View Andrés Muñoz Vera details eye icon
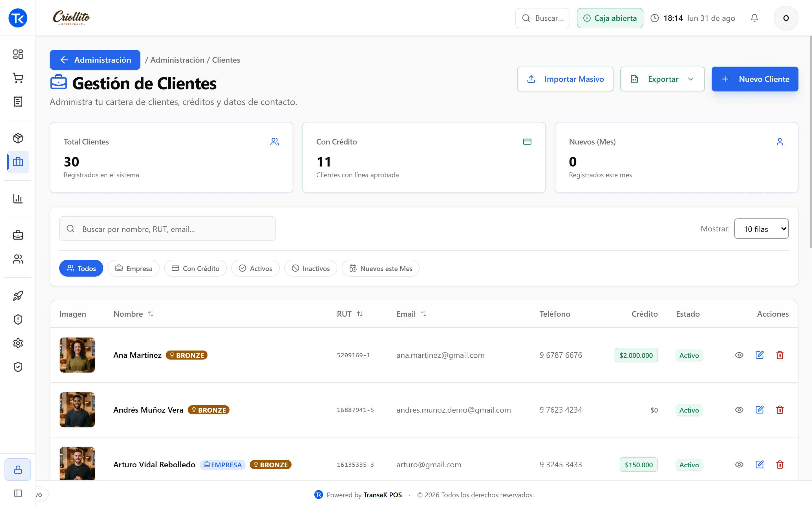Viewport: 812px width, 508px height. [x=739, y=410]
